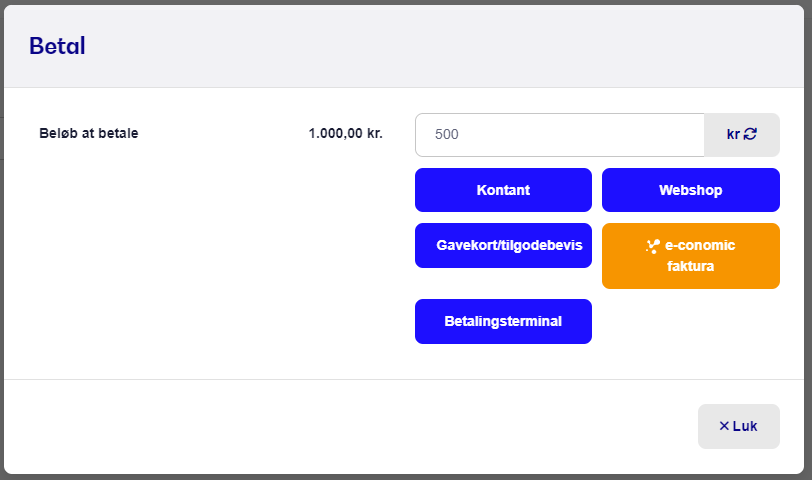Image resolution: width=812 pixels, height=480 pixels.
Task: Click the kr refresh amount button
Action: coord(742,135)
